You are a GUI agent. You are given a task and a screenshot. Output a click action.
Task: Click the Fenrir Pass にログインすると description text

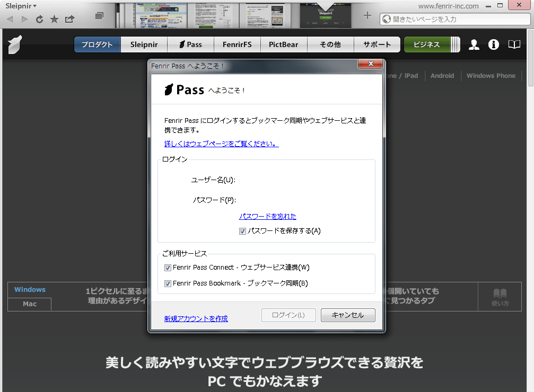265,125
